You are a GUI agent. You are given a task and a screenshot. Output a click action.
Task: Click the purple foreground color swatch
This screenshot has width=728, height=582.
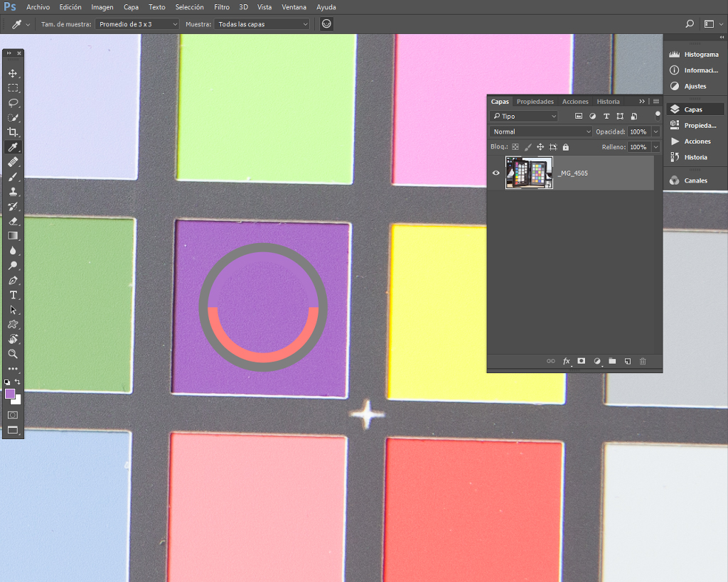coord(10,394)
